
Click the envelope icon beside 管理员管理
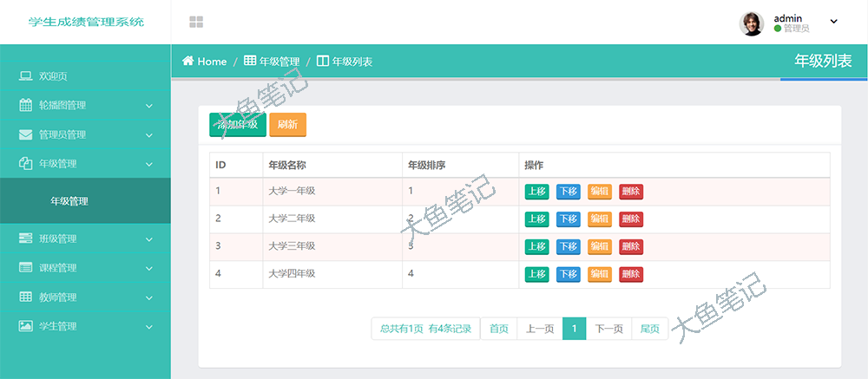coord(25,134)
